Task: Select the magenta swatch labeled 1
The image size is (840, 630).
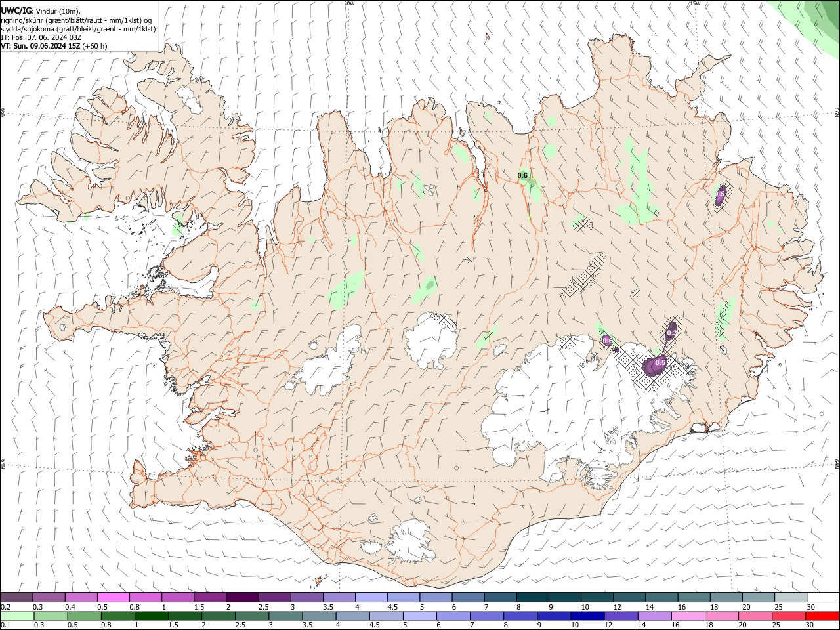Action: [x=177, y=598]
